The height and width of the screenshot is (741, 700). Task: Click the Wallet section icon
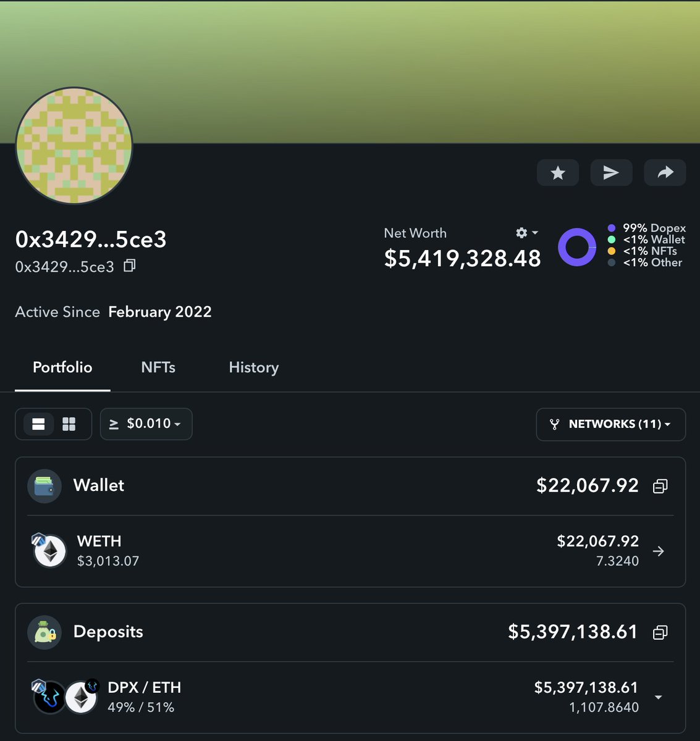pos(44,486)
